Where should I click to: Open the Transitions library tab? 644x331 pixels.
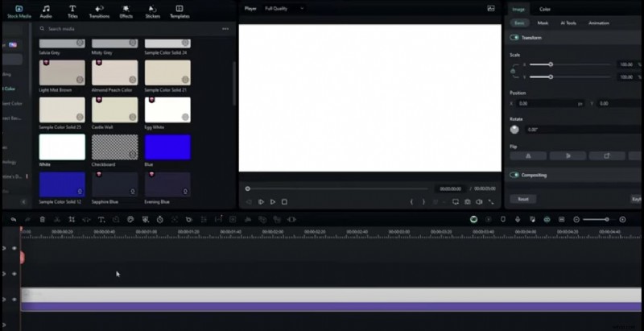(99, 11)
